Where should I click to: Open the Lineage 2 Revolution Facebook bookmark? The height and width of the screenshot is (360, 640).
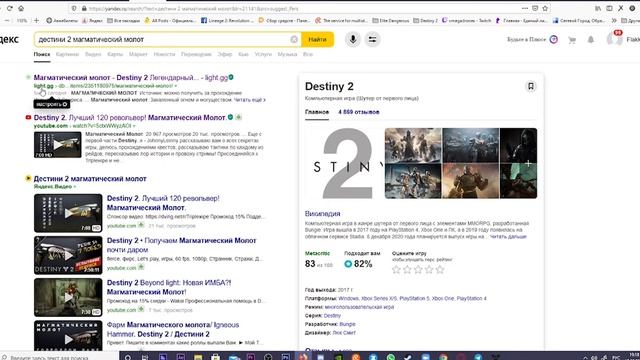click(x=227, y=20)
